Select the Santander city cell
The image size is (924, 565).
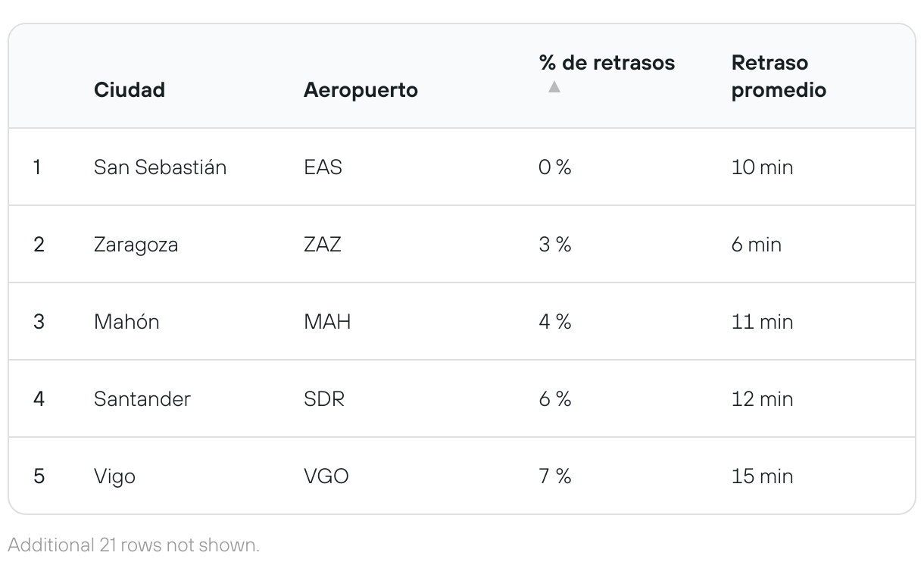point(142,399)
